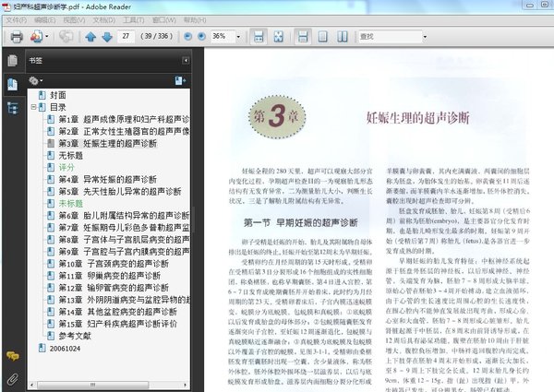This screenshot has height=392, width=554.
Task: Open bookmark 第6章 胎儿附属结构异常
Action: (124, 215)
